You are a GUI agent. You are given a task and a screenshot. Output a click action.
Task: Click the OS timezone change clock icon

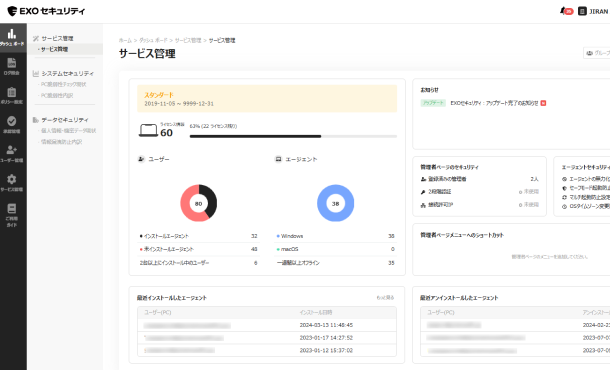coord(564,207)
